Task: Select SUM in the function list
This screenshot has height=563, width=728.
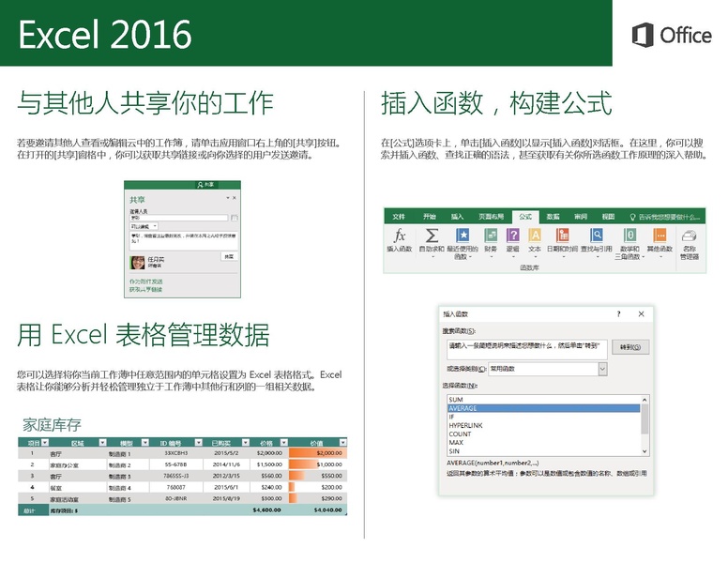Action: 544,400
